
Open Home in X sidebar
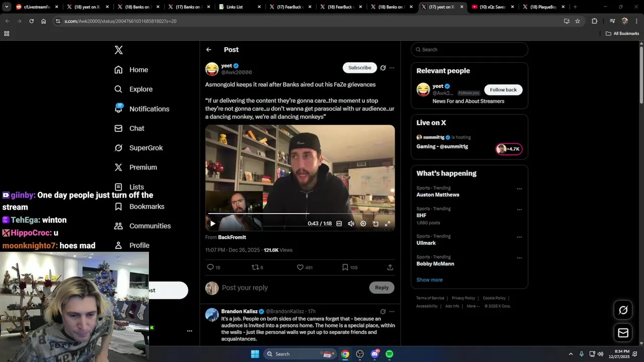(x=131, y=70)
